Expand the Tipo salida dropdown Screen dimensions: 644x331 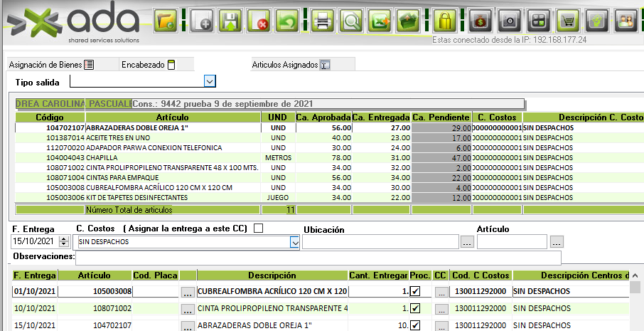[210, 81]
